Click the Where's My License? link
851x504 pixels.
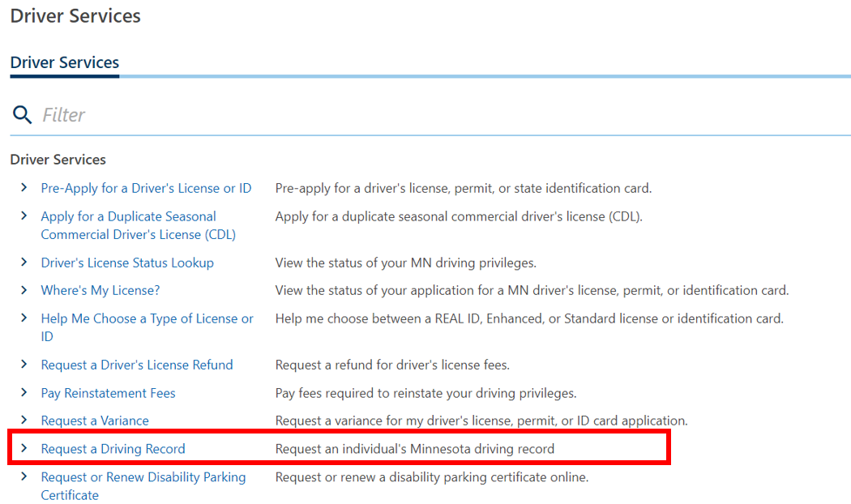(100, 291)
